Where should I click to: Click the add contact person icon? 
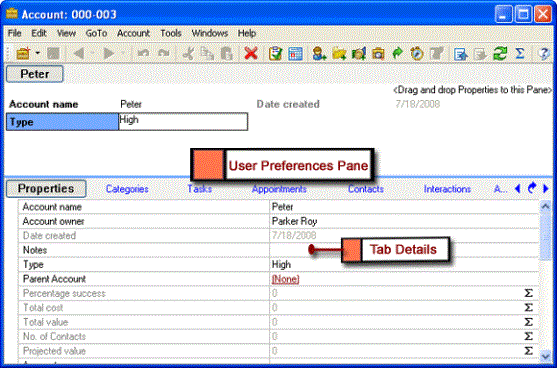(319, 54)
